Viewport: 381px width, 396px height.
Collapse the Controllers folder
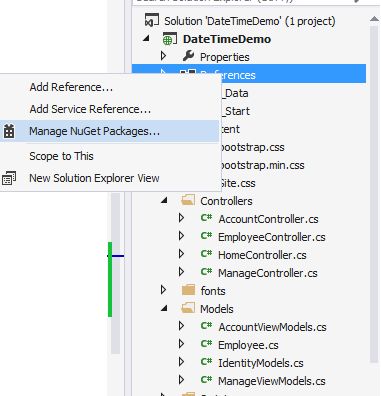click(x=164, y=200)
